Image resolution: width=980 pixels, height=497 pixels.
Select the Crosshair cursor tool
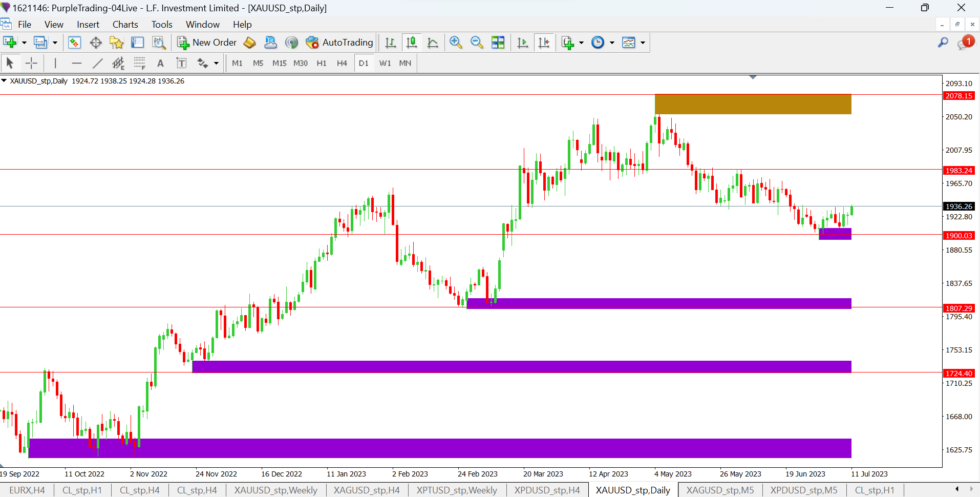[x=31, y=63]
